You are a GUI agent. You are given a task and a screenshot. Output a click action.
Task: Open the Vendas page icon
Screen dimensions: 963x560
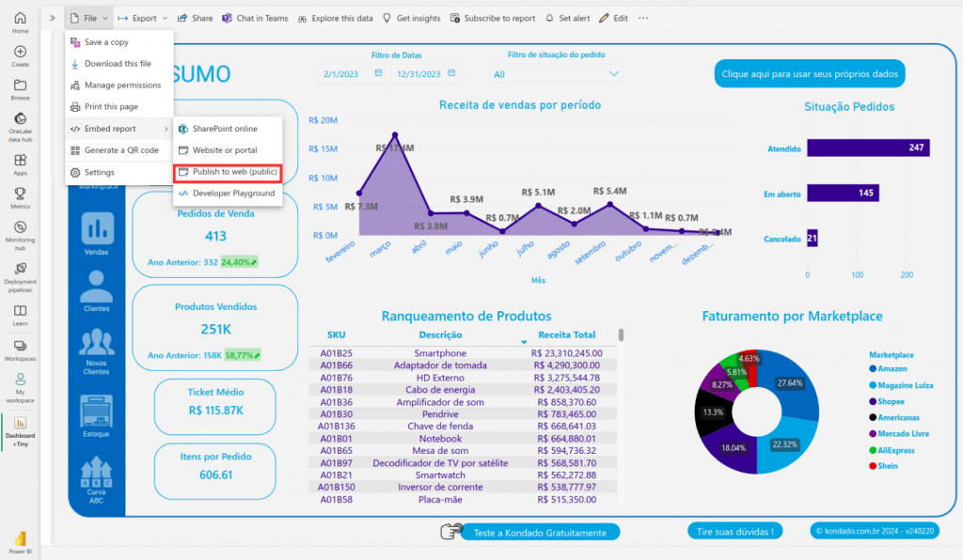[x=95, y=231]
